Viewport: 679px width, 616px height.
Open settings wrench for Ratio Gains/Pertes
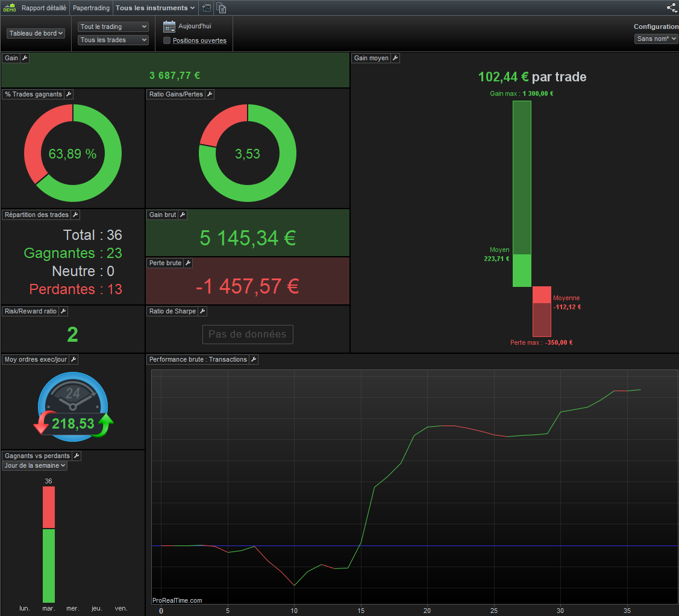click(210, 94)
